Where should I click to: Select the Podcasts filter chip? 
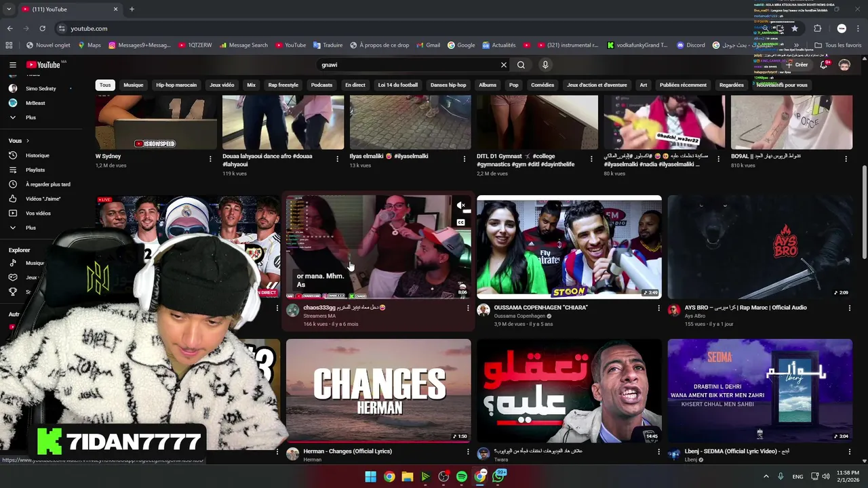click(x=321, y=85)
